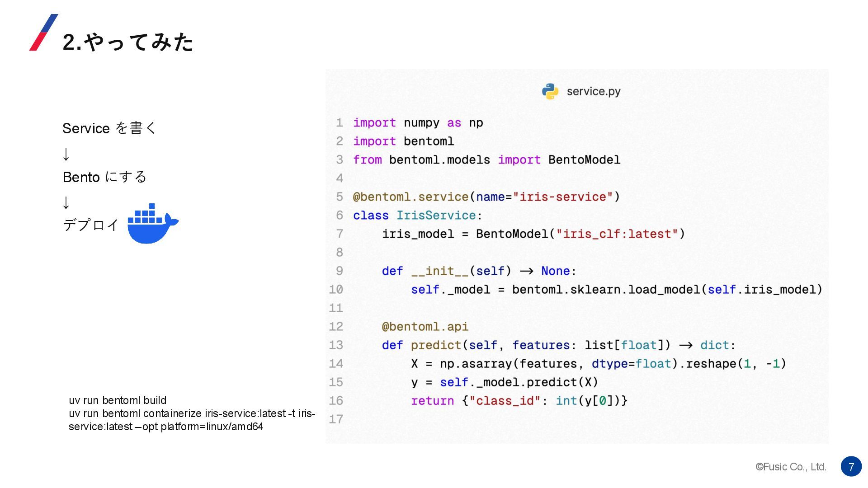Screen dimensions: 868x488
Task: Click the デプロイ text
Action: coord(90,225)
